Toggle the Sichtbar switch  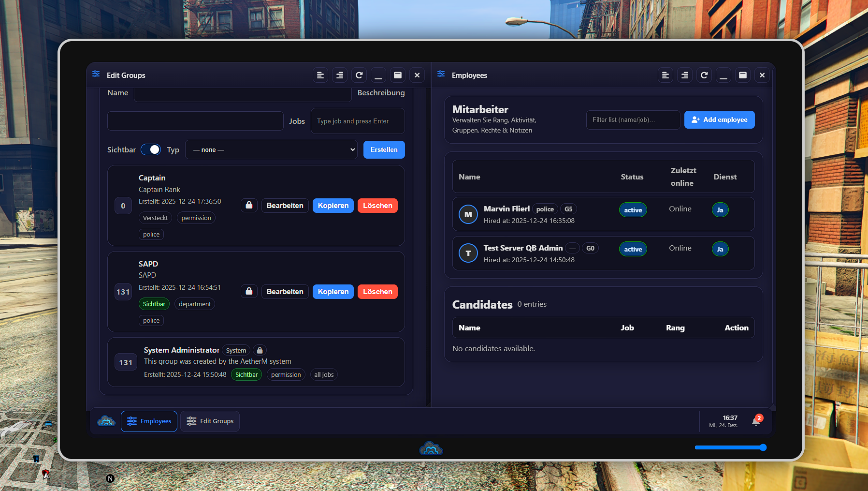[x=151, y=150]
